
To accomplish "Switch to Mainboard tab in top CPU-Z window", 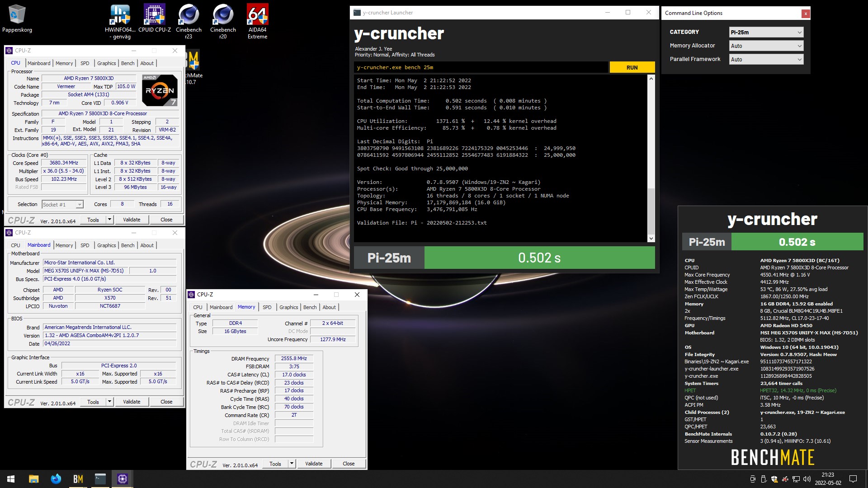I will click(x=39, y=63).
